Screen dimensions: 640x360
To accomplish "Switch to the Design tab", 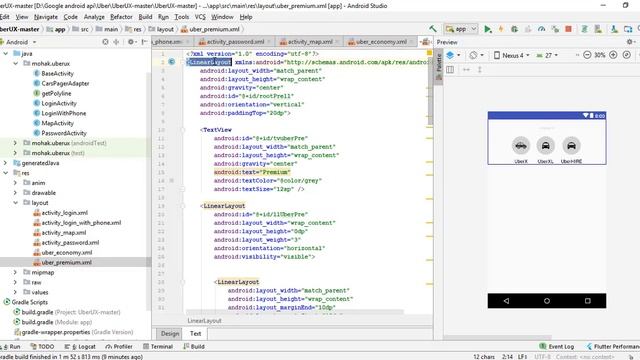I will 170,333.
